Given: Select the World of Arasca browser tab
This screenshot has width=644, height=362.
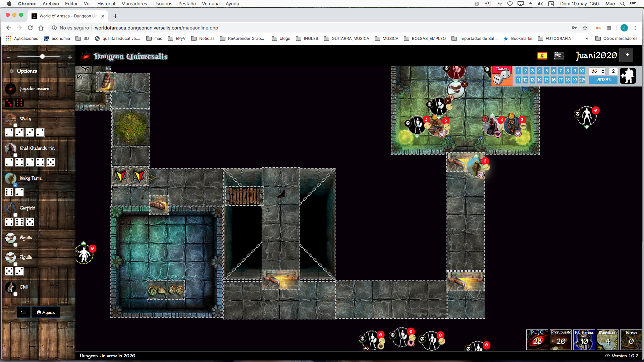Looking at the screenshot, I should click(x=68, y=16).
